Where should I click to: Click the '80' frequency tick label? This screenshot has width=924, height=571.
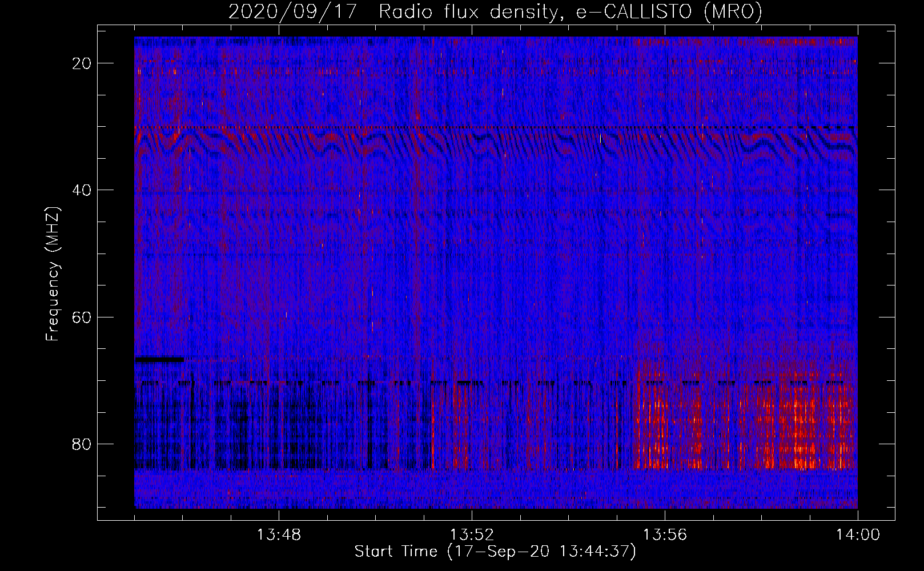[x=82, y=444]
